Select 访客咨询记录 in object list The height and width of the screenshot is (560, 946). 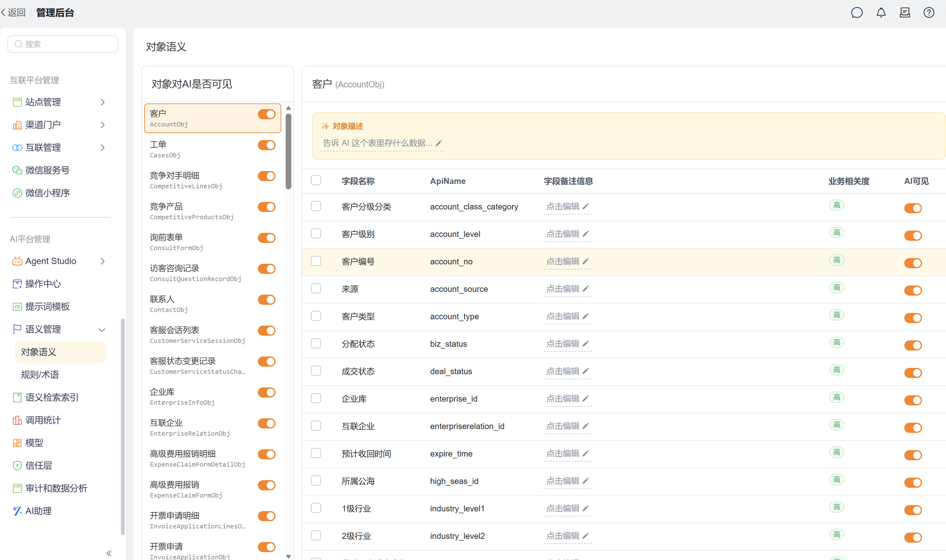[212, 273]
